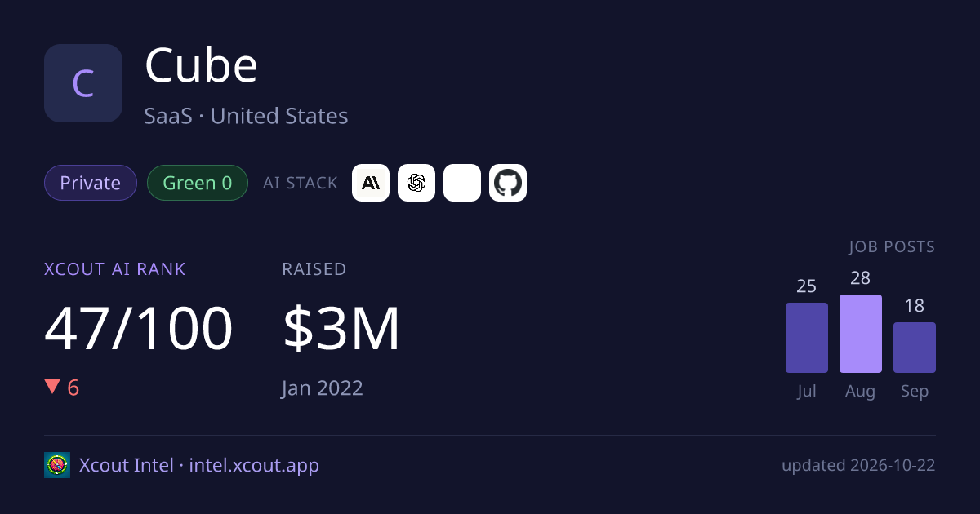This screenshot has height=514, width=980.
Task: Click the July job posts bar
Action: [807, 338]
